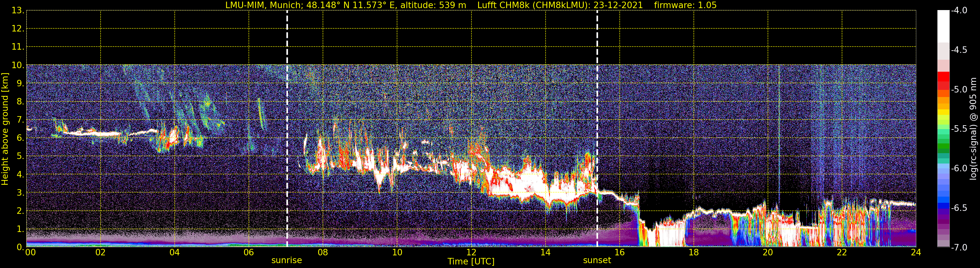Click the 'Time [UTC]' axis label

[471, 262]
